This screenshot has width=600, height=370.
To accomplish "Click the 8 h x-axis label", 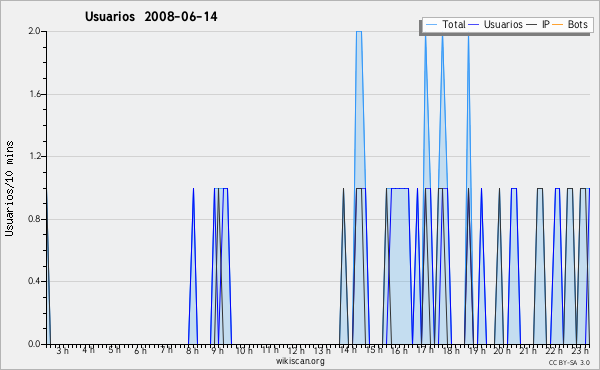I will click(x=192, y=351).
